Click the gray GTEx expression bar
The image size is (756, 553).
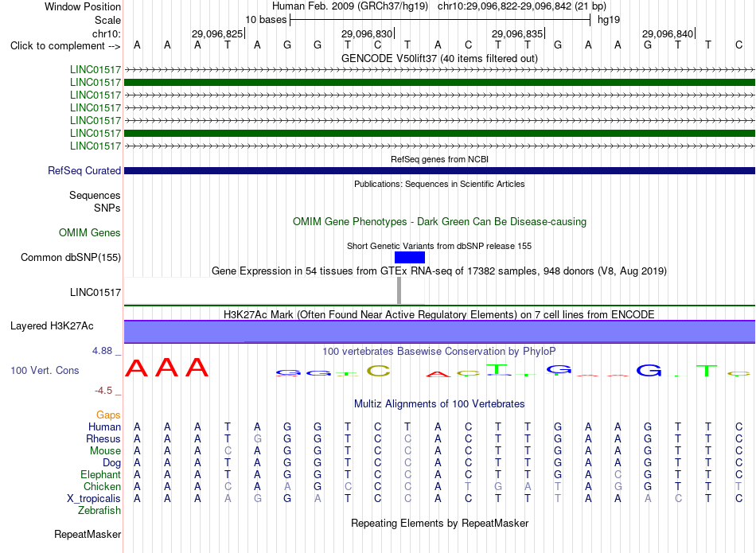[399, 290]
